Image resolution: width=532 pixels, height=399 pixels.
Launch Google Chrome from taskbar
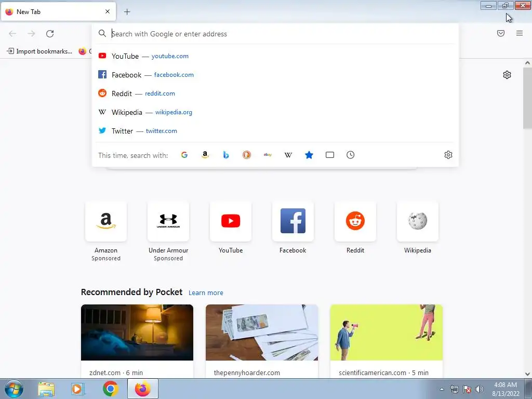[x=110, y=389]
